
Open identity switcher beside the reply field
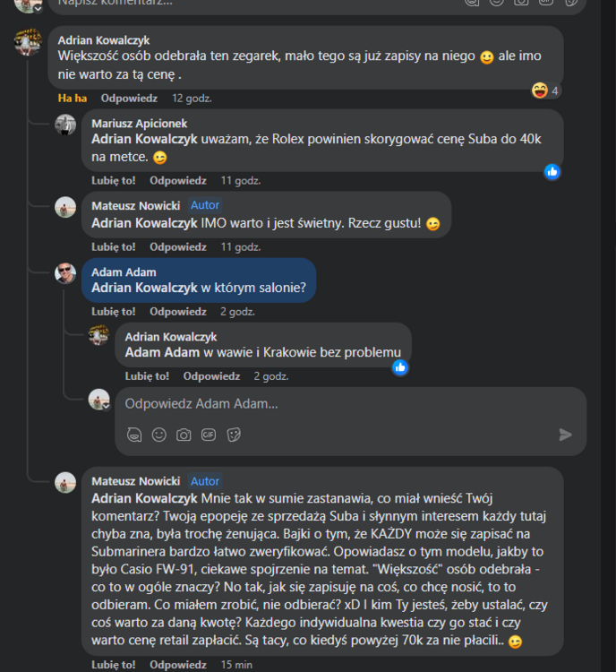point(99,400)
